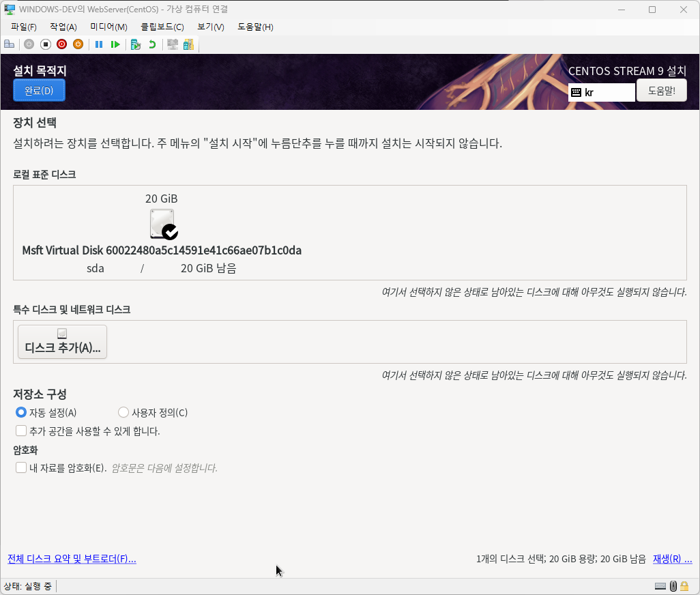Send Ctrl+Alt+Del to the virtual machine
The image size is (700, 595).
tap(9, 44)
